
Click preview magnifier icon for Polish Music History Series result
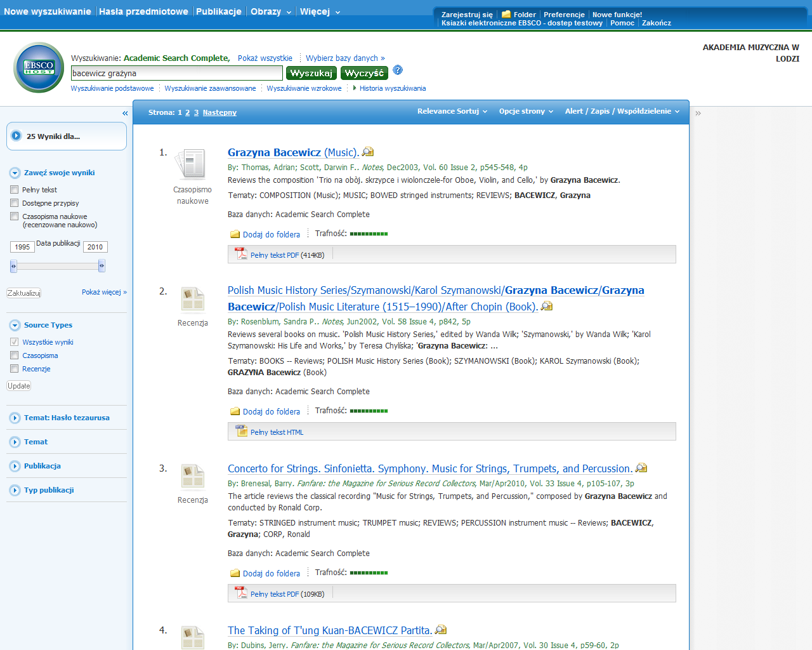pos(547,306)
